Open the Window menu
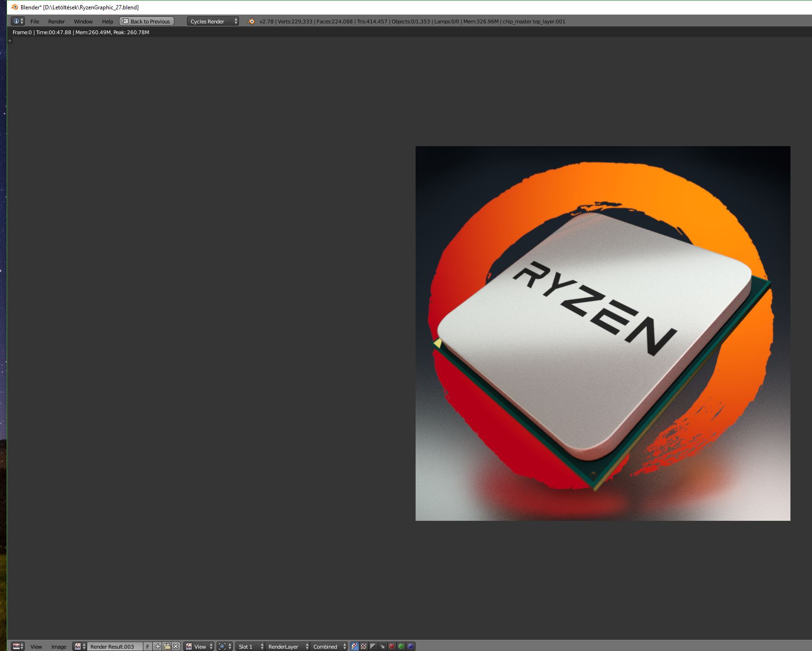812x651 pixels. (x=83, y=22)
